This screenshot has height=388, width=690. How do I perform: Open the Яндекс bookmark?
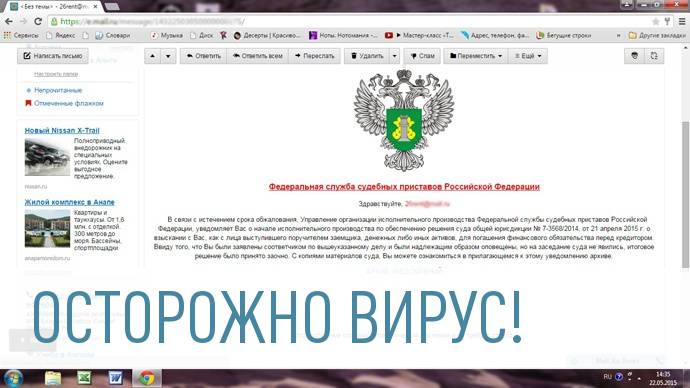click(60, 35)
